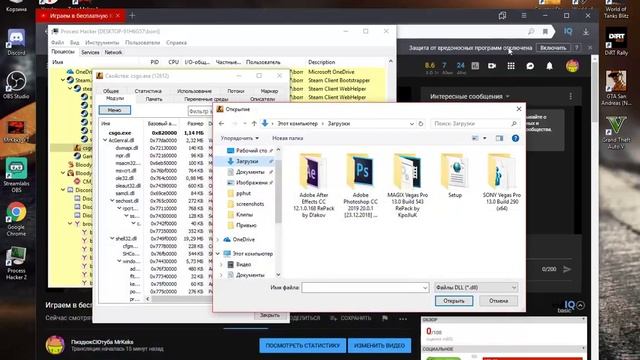This screenshot has width=640, height=360.
Task: Open the Инструменты menu in Process Hacker
Action: 102,42
